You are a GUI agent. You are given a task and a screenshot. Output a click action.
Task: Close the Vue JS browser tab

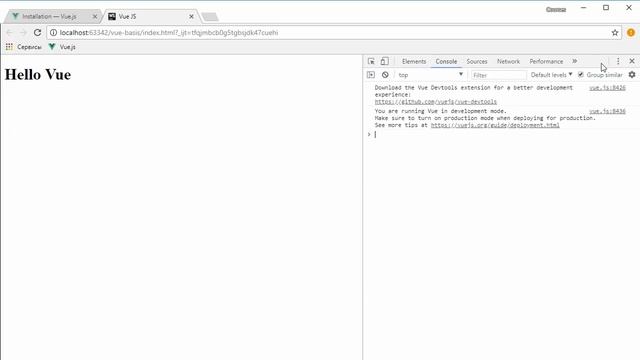[x=191, y=16]
